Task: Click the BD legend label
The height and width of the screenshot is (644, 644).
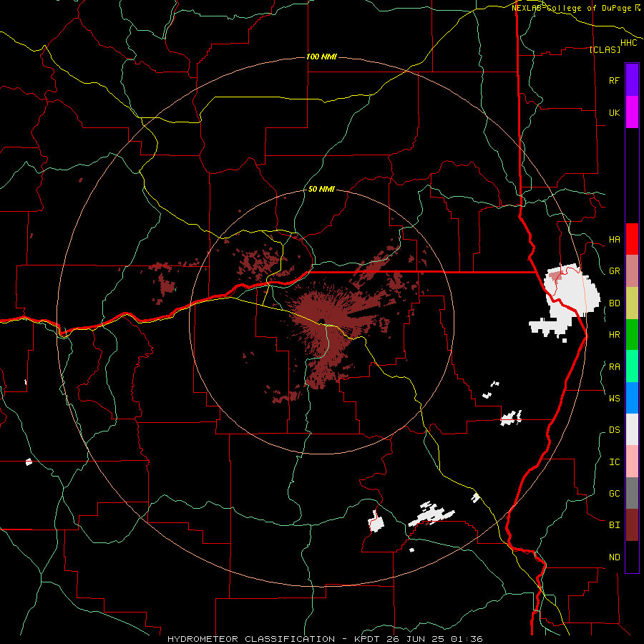Action: [x=614, y=303]
